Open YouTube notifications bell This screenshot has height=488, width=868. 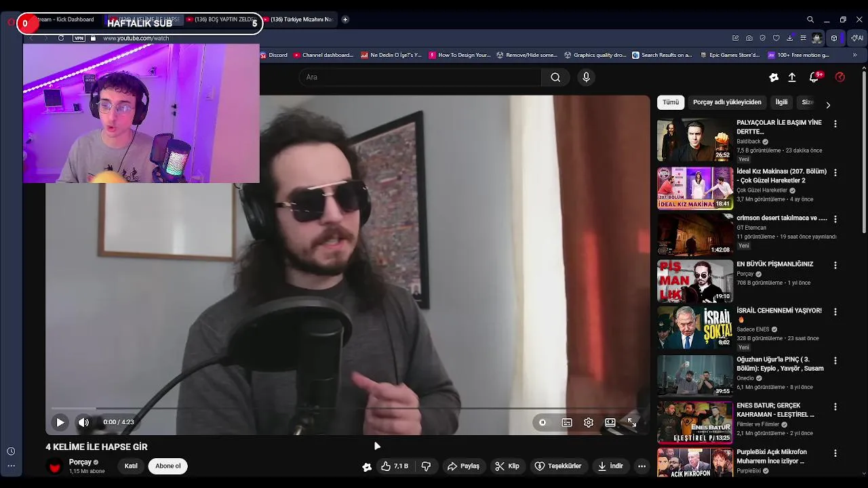(814, 77)
